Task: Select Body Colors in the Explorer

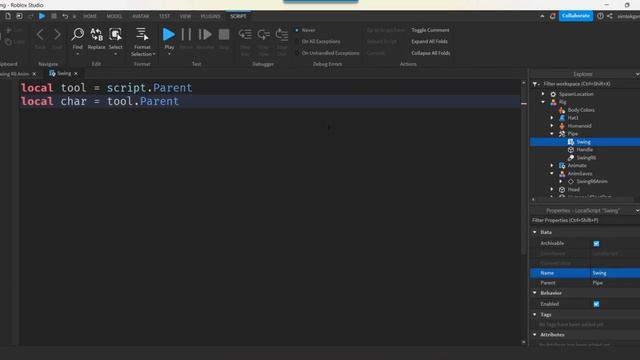Action: click(581, 110)
